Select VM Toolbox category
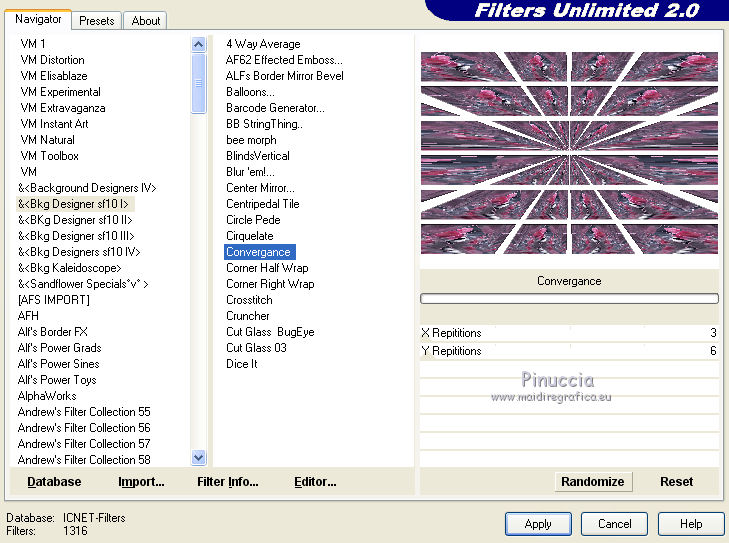Viewport: 729px width, 543px height. pos(50,156)
